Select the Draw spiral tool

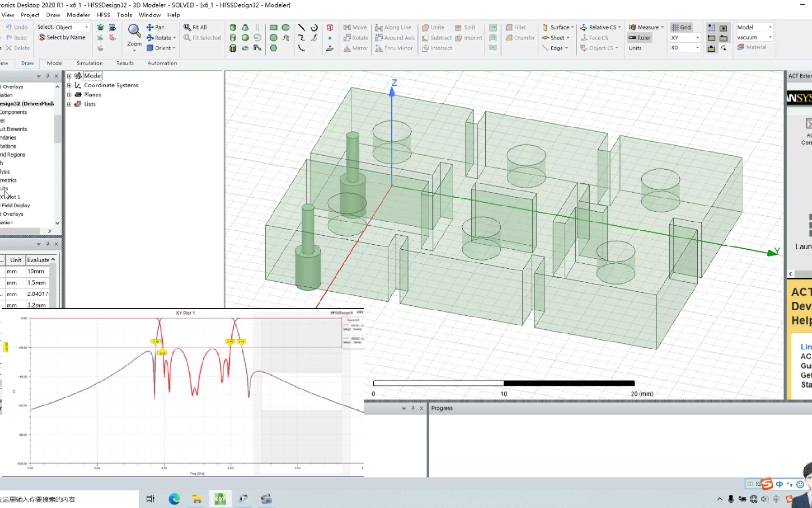257,38
